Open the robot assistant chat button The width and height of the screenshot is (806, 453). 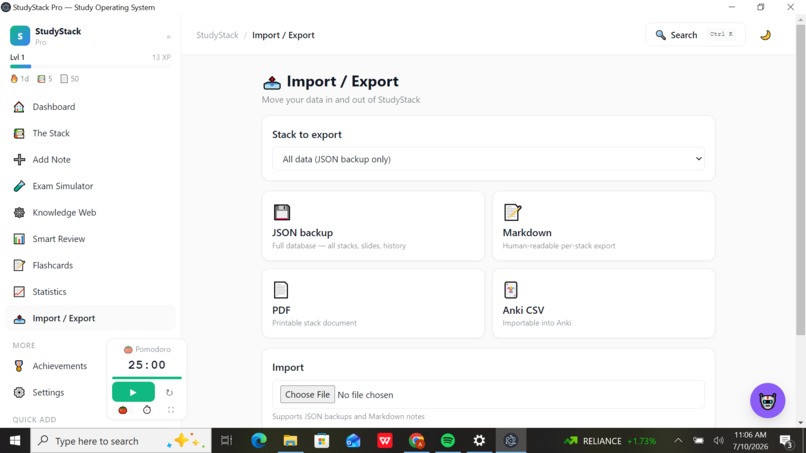pyautogui.click(x=767, y=400)
